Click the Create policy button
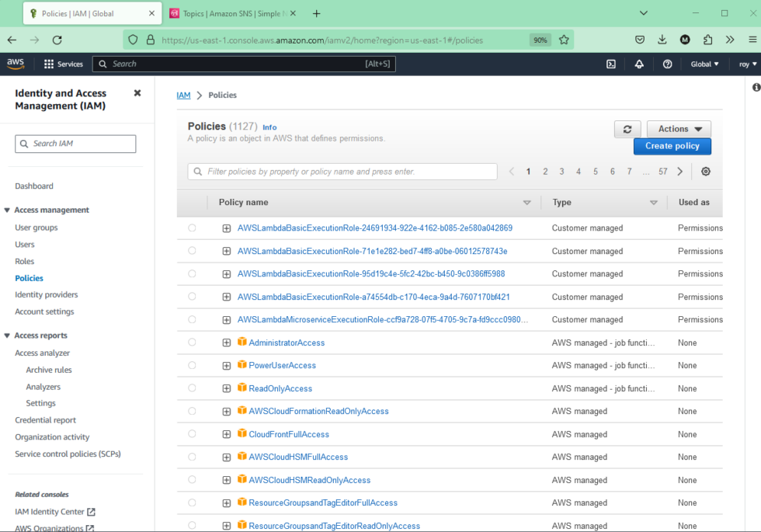Viewport: 761px width, 532px height. 672,146
